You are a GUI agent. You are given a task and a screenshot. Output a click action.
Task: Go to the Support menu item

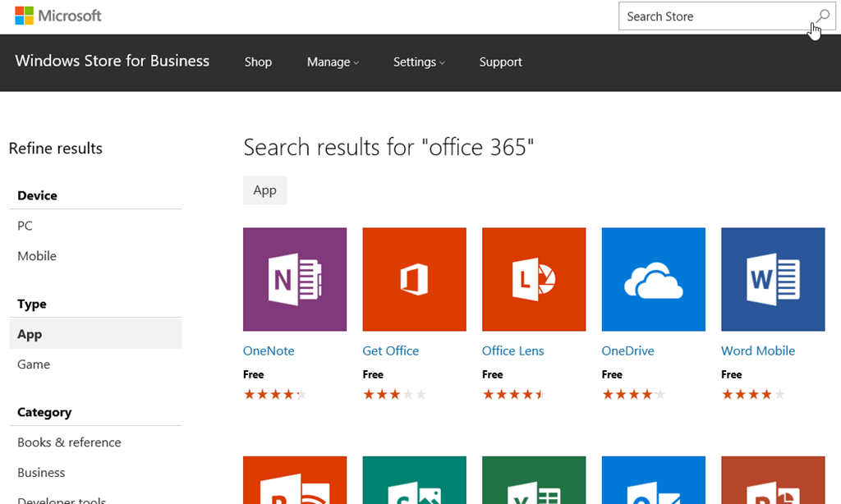(x=500, y=62)
